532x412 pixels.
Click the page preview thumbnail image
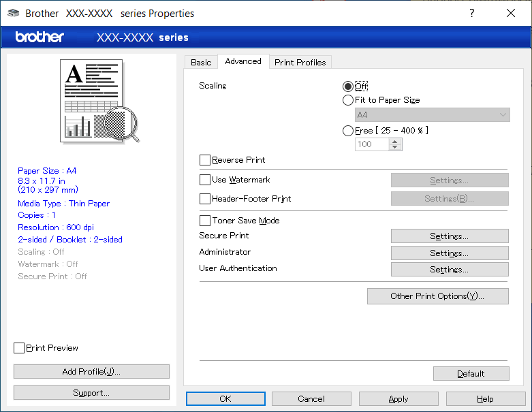coord(99,101)
